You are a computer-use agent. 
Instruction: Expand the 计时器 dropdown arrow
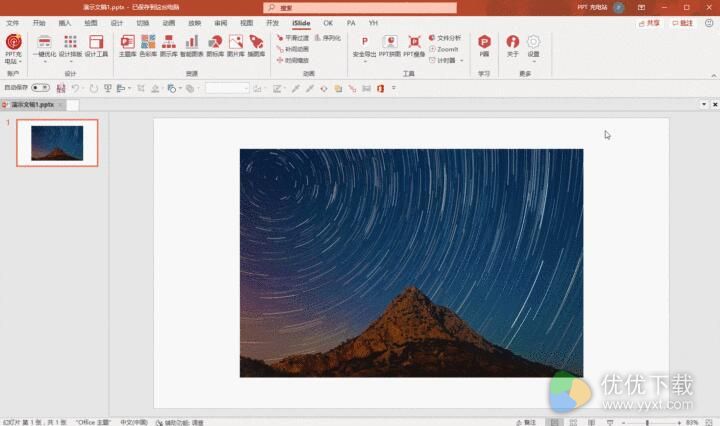tap(461, 60)
